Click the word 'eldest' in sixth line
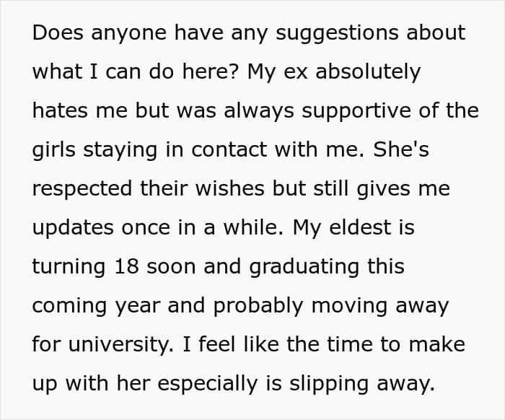 360,227
